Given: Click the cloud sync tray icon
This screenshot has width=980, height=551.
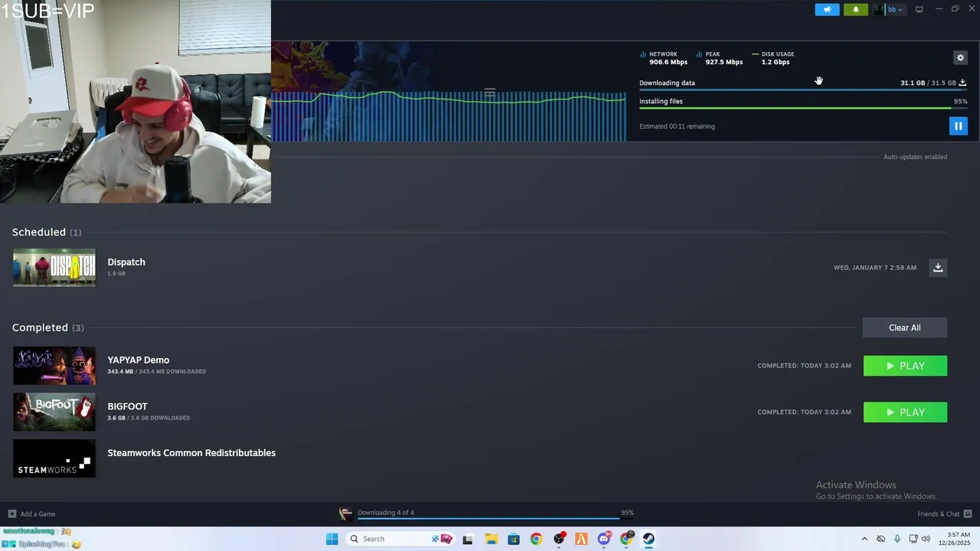Looking at the screenshot, I should coord(880,539).
